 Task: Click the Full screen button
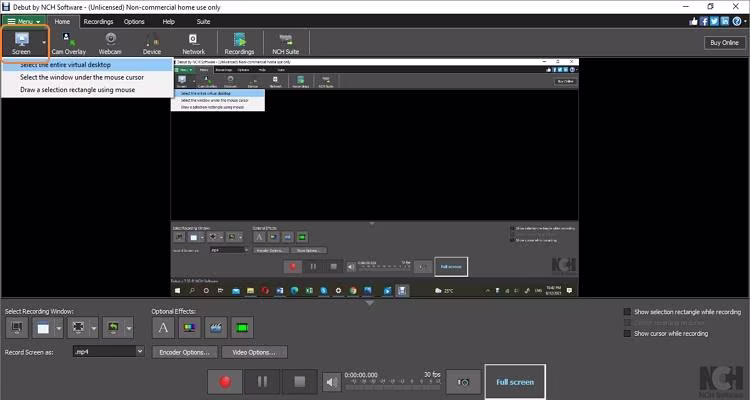point(515,382)
